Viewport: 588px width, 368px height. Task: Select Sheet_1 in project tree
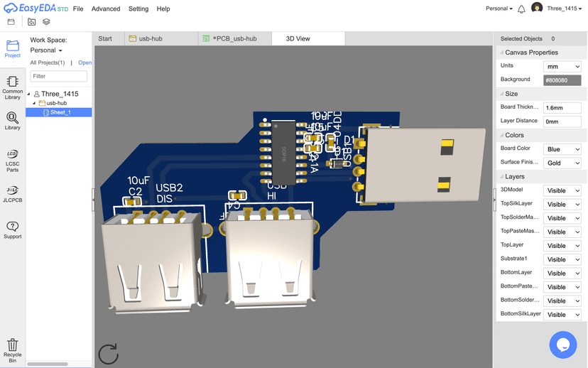coord(60,112)
